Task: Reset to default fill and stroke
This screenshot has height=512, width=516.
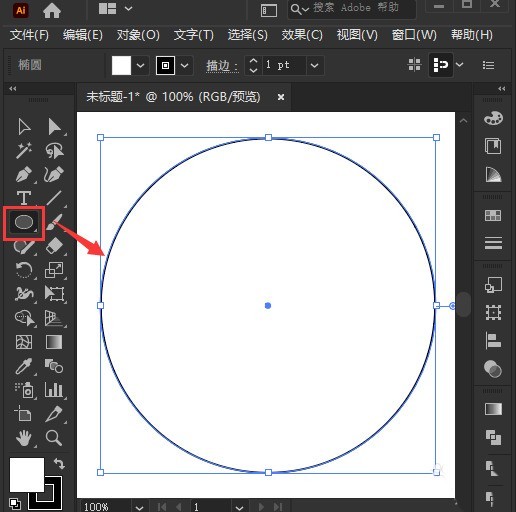Action: (14, 503)
